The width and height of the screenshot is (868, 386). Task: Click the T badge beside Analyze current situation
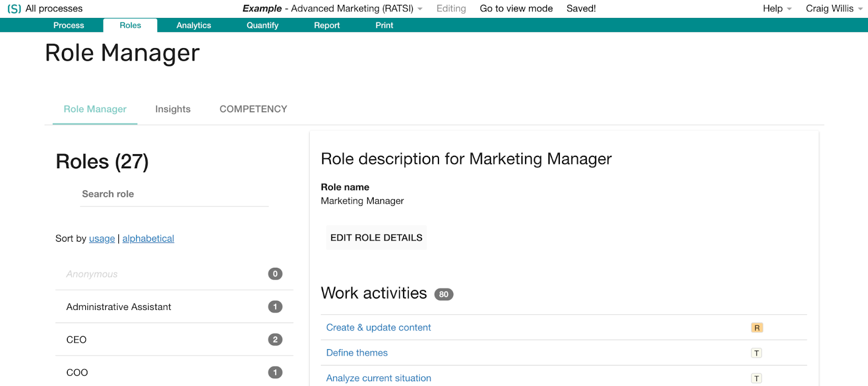tap(756, 378)
